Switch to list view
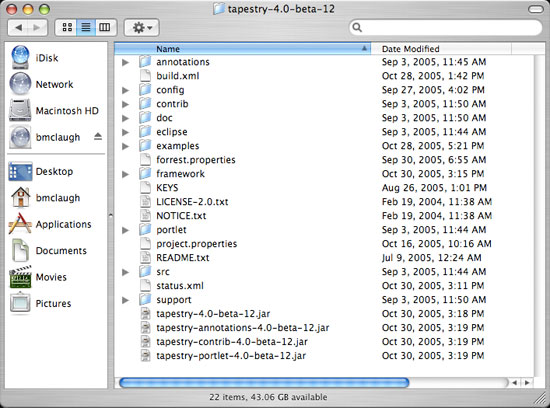Image resolution: width=550 pixels, height=408 pixels. pyautogui.click(x=86, y=27)
